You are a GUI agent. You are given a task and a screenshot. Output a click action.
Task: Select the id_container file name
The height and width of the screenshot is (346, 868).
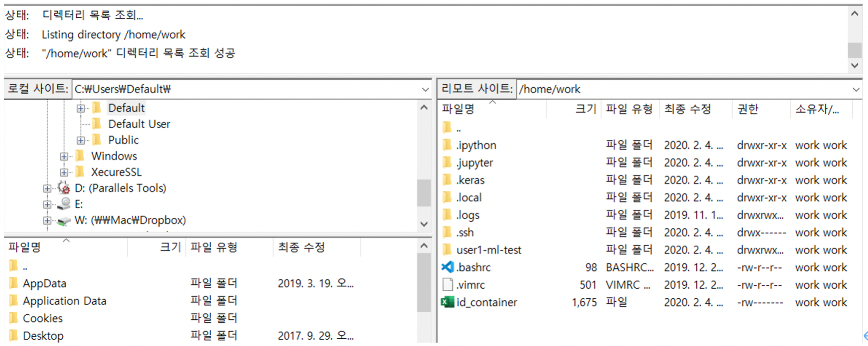click(487, 302)
